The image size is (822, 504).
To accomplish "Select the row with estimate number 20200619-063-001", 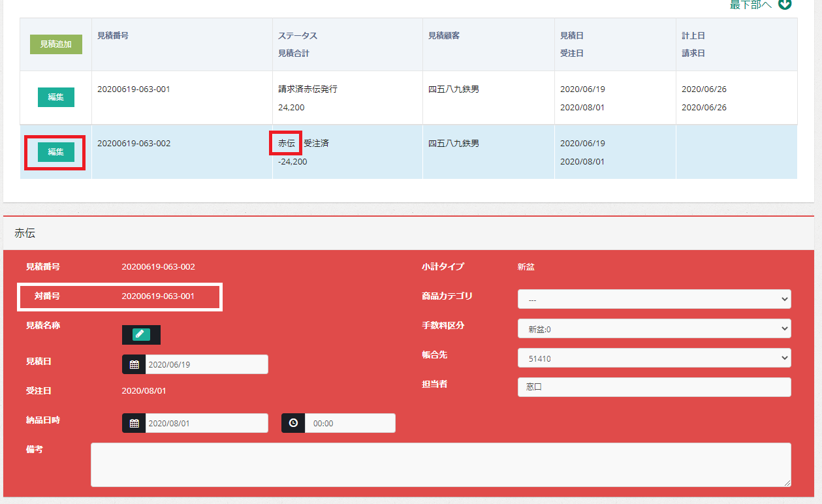I will pos(134,89).
